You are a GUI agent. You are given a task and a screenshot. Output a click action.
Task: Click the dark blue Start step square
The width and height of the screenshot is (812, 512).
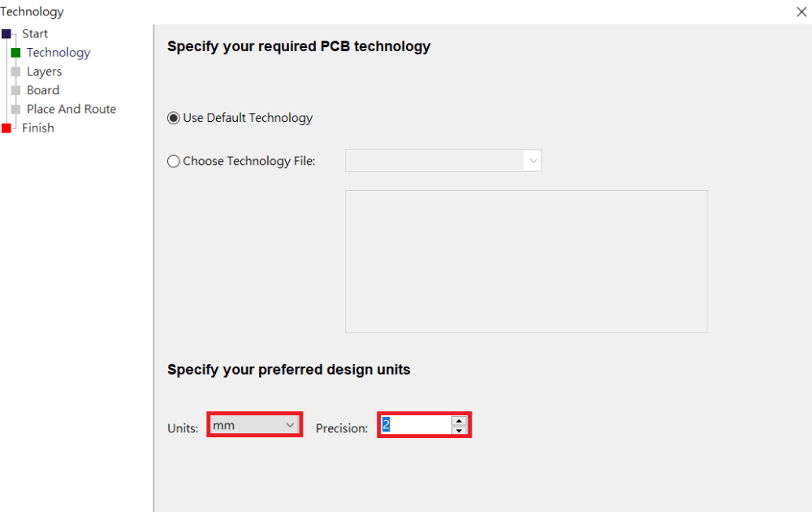pos(6,34)
